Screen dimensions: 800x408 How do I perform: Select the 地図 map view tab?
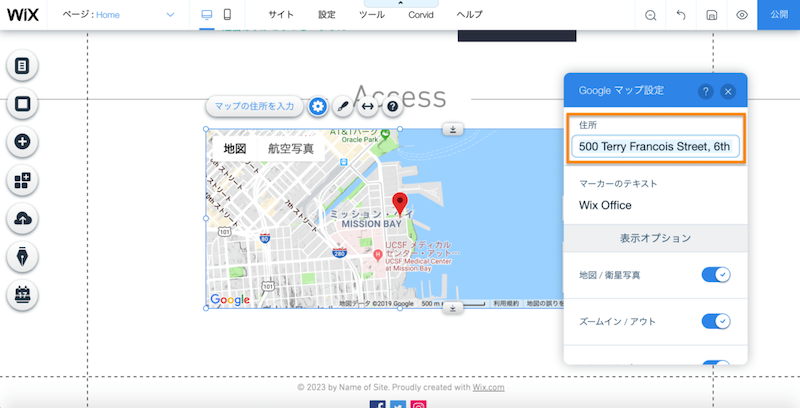pyautogui.click(x=235, y=148)
